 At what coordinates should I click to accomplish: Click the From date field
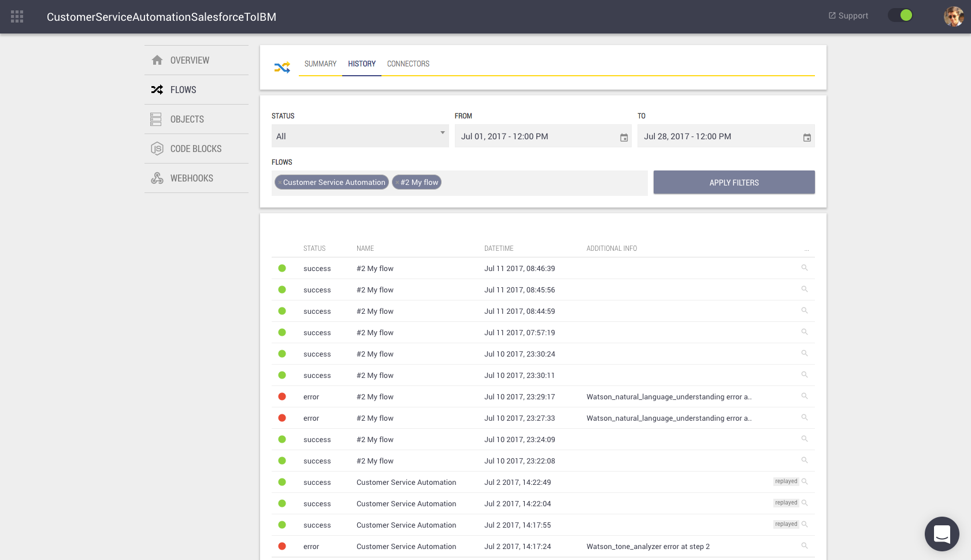[x=543, y=136]
